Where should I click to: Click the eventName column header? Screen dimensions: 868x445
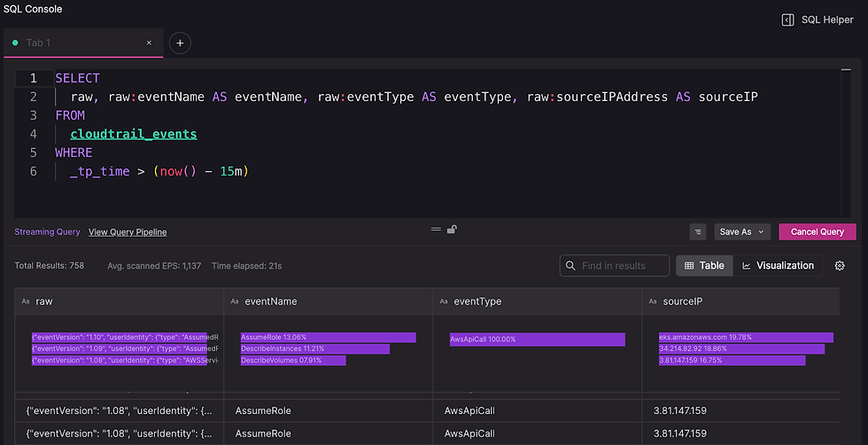click(x=329, y=301)
